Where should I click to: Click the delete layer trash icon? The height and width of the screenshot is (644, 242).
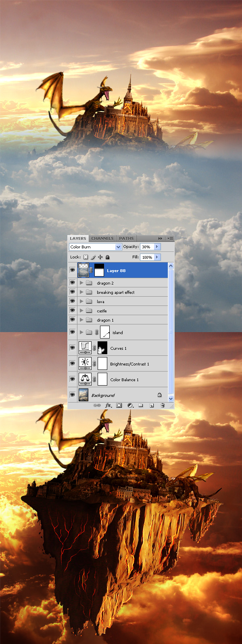click(x=163, y=405)
